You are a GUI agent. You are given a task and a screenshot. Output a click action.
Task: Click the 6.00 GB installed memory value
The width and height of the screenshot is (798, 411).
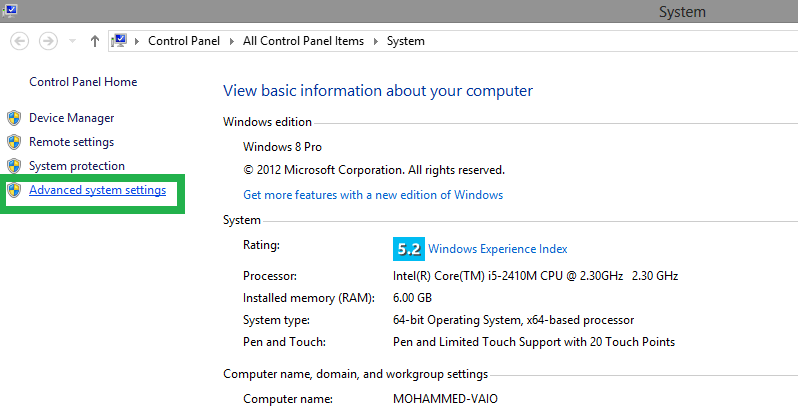point(412,298)
